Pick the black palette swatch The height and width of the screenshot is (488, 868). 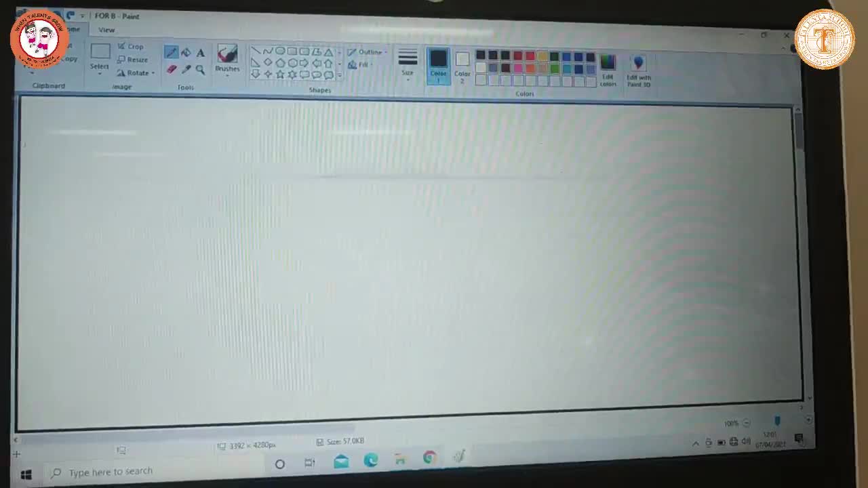click(481, 55)
